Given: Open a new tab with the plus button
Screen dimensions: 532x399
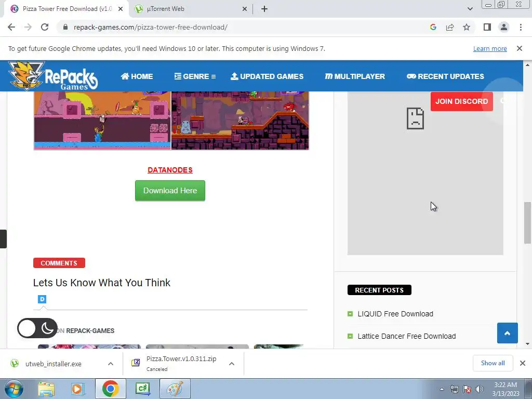Looking at the screenshot, I should (264, 9).
